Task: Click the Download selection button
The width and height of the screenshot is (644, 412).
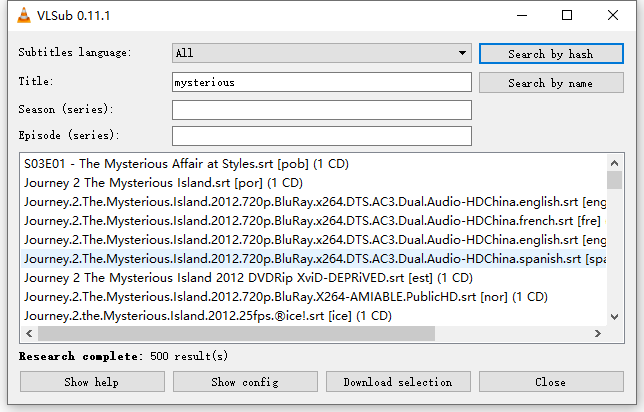Action: pos(398,382)
